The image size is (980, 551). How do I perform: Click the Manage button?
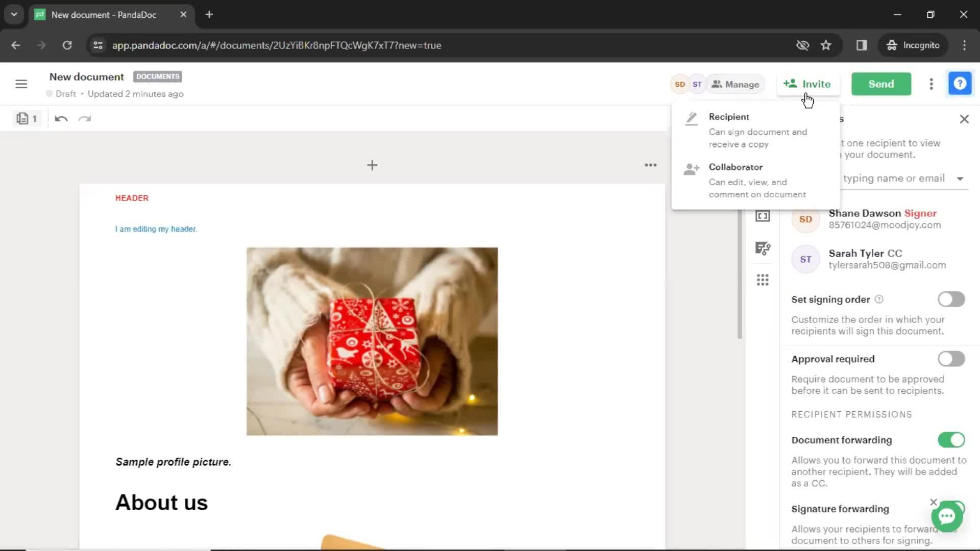click(733, 84)
